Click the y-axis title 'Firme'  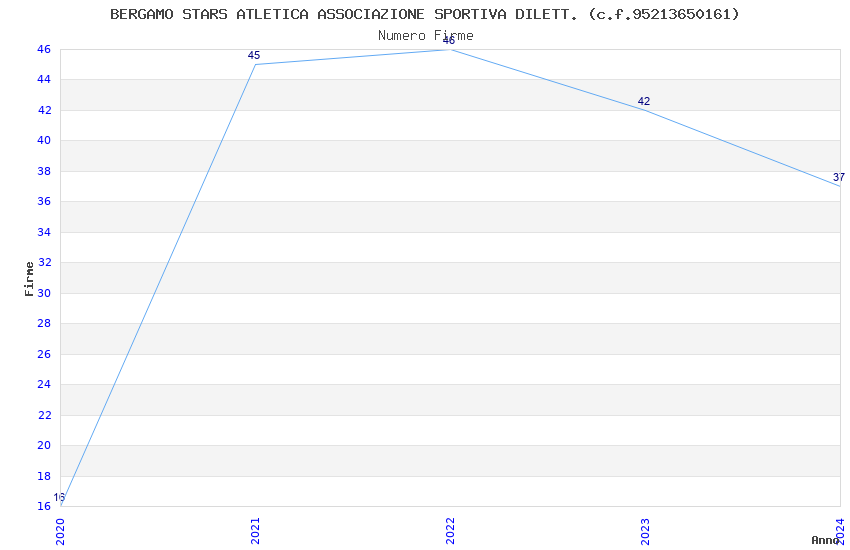pyautogui.click(x=29, y=279)
